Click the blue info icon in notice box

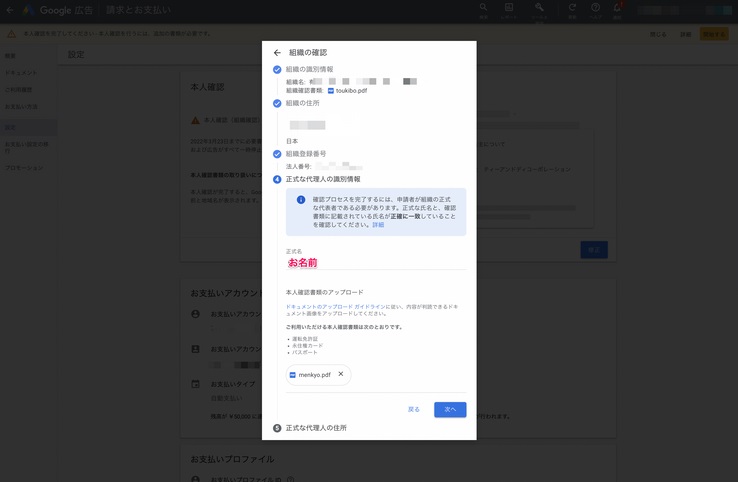click(300, 200)
